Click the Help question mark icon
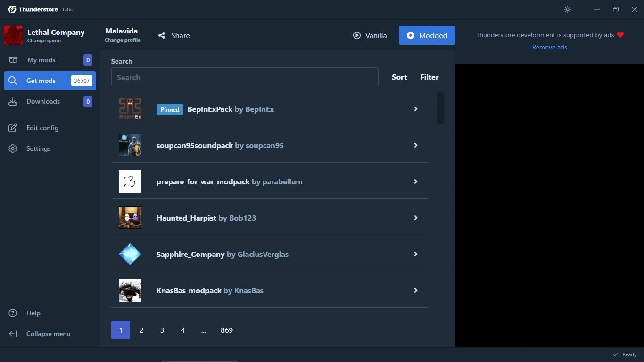This screenshot has width=644, height=362. click(13, 313)
